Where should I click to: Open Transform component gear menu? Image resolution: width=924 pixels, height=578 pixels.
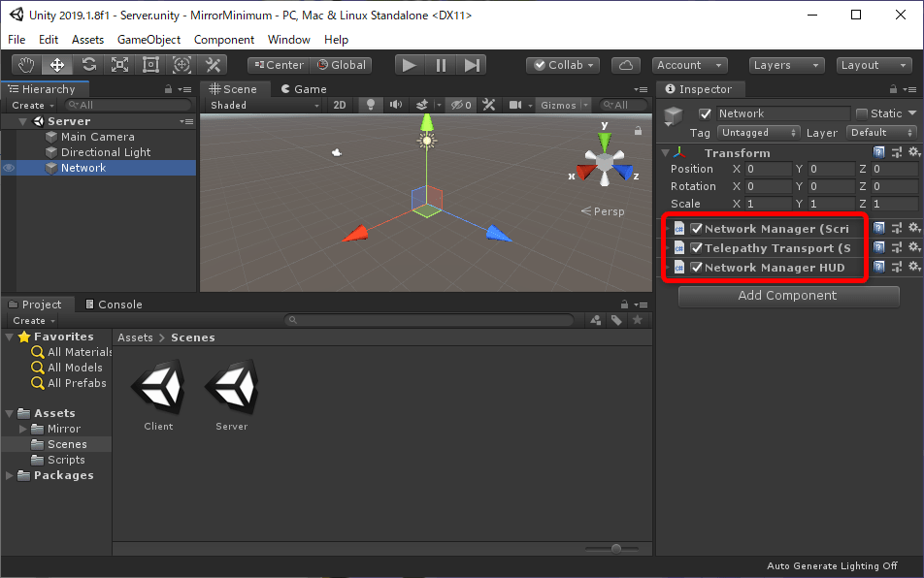click(914, 152)
